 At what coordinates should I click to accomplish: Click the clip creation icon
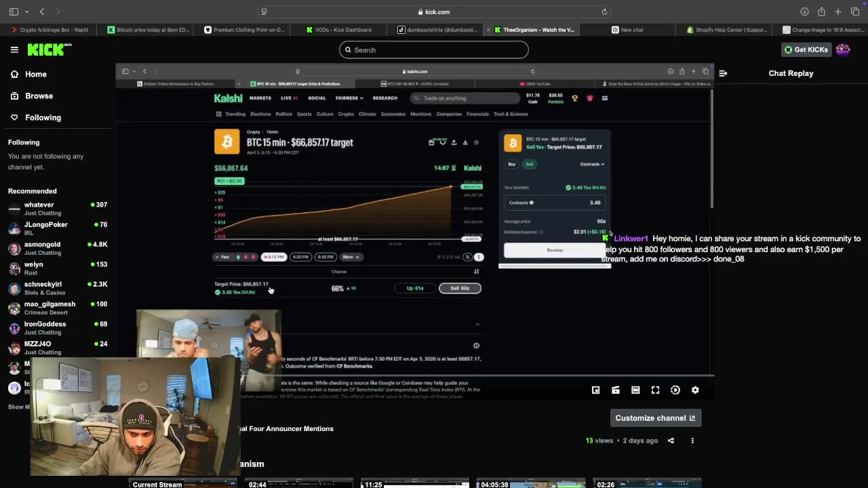pos(616,390)
